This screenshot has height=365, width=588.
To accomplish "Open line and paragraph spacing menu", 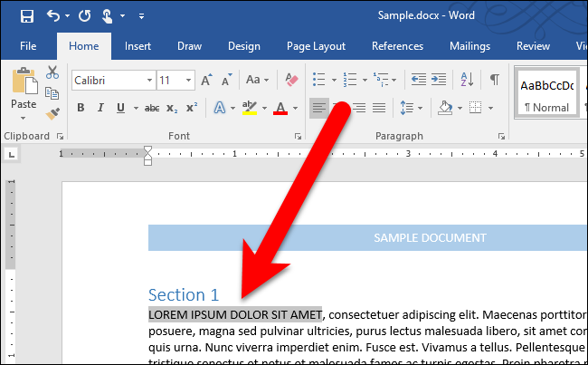I will (x=411, y=108).
